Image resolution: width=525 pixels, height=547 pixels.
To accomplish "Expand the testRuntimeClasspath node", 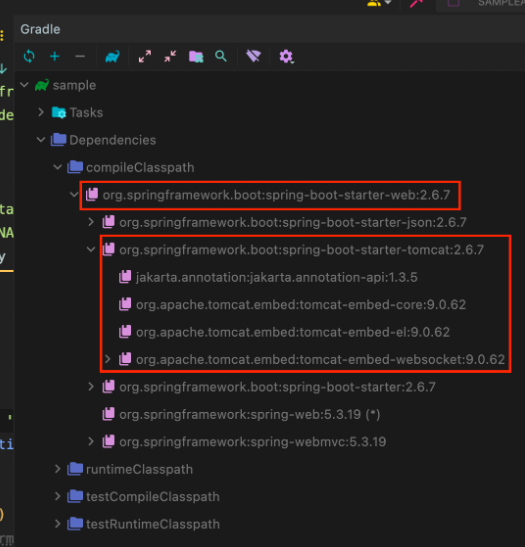I will (x=58, y=524).
